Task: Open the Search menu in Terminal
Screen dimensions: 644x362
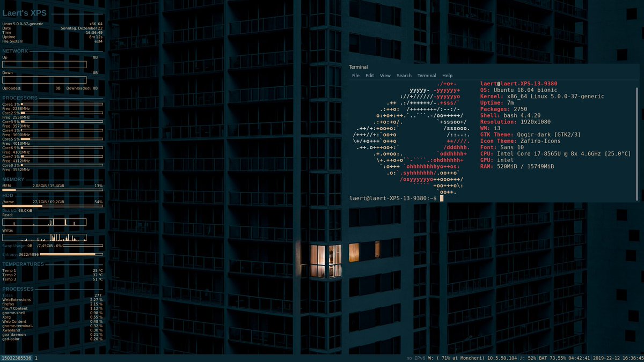Action: [x=404, y=76]
